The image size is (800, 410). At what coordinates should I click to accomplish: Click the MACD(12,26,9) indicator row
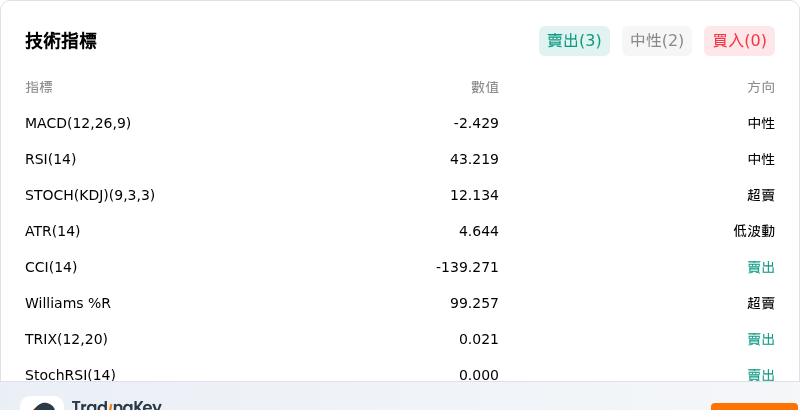[400, 123]
